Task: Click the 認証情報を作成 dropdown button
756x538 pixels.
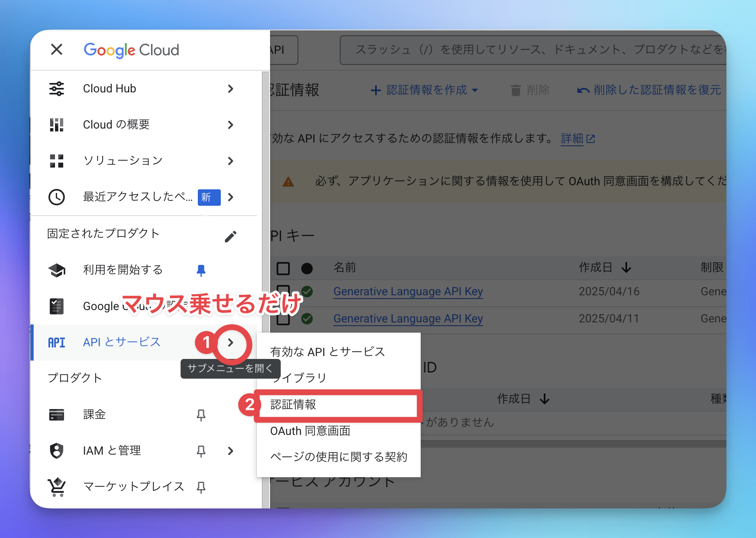Action: click(424, 90)
